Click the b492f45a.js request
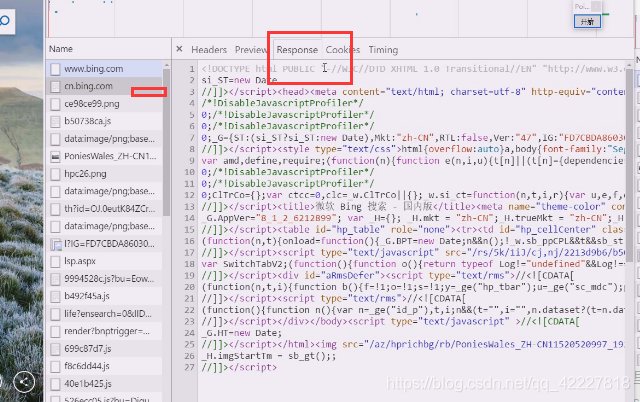Image resolution: width=640 pixels, height=402 pixels. [x=104, y=296]
